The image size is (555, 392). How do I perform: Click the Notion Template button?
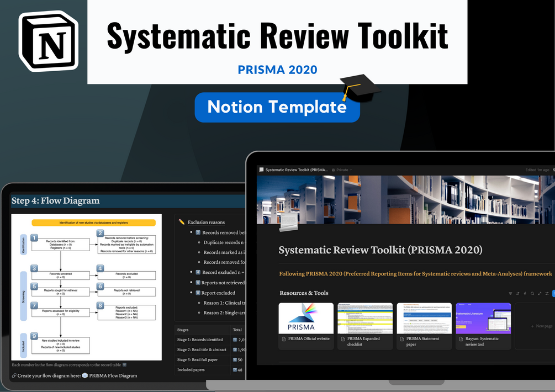point(277,107)
